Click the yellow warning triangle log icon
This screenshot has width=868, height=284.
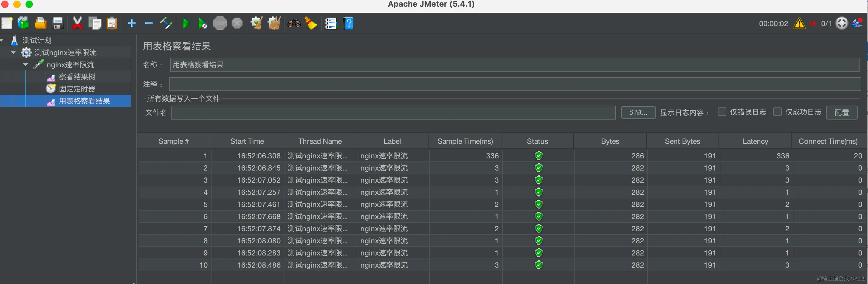799,24
